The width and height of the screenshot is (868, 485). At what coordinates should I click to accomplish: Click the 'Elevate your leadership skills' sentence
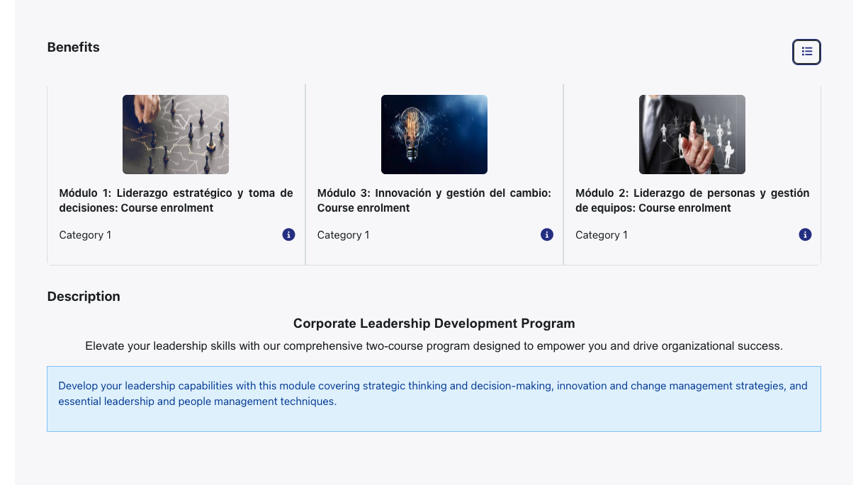click(434, 346)
